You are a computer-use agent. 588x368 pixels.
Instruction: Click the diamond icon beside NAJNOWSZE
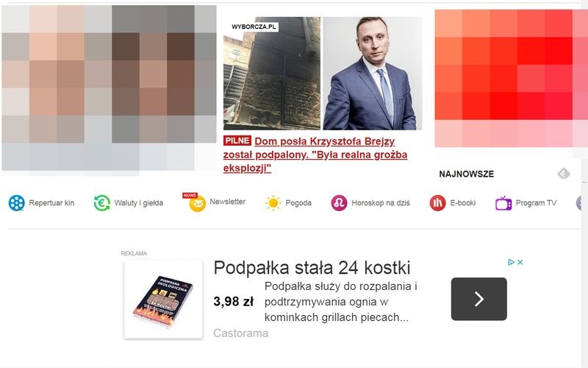(x=564, y=174)
